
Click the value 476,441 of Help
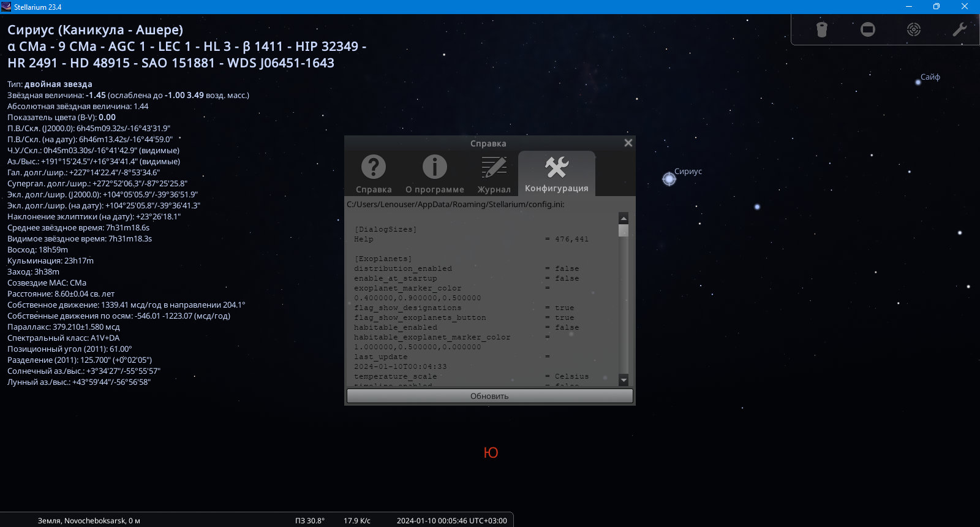pyautogui.click(x=571, y=239)
